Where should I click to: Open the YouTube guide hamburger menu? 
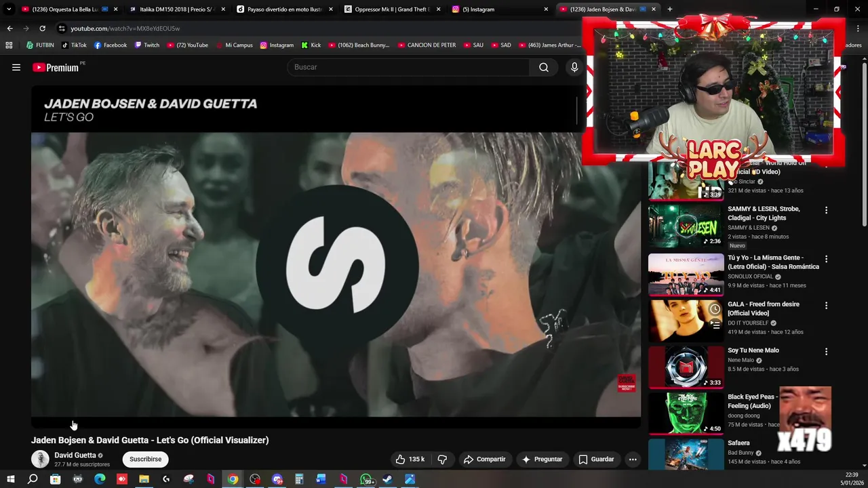coord(16,67)
